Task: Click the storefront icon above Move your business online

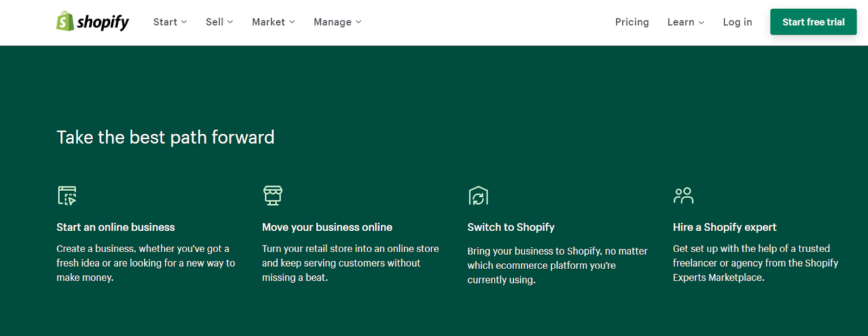Action: click(273, 195)
